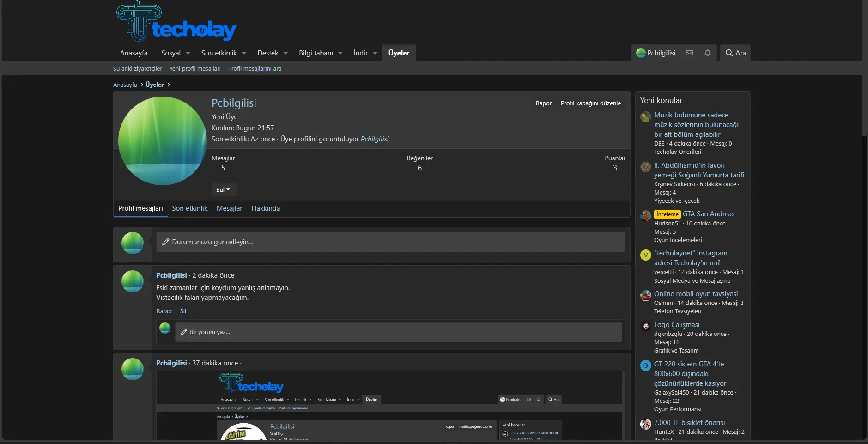Screen dimensions: 868x444
Task: Click Anasayfa breadcrumb link
Action: [125, 85]
